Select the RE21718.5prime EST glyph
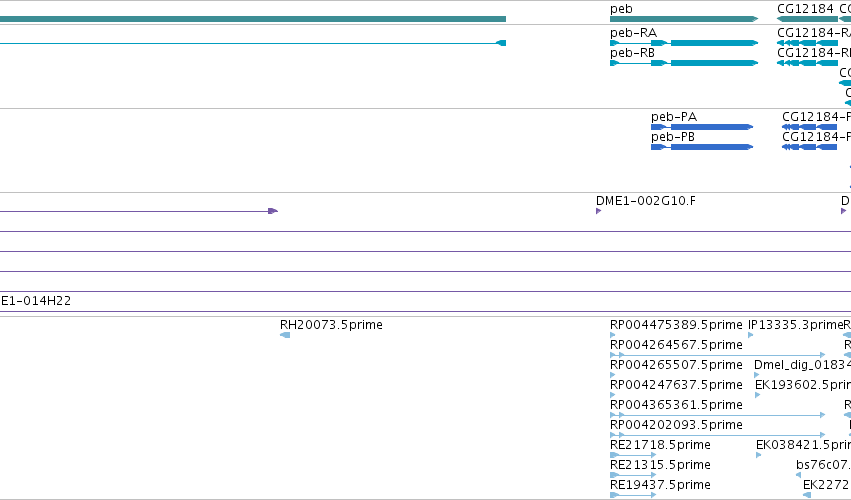Viewport: 851px width, 500px height. [633, 455]
